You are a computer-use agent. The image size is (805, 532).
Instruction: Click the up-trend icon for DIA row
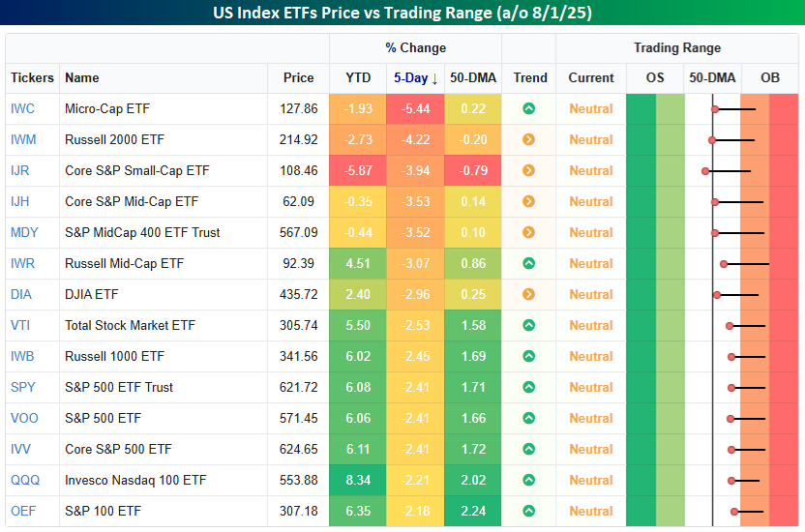pyautogui.click(x=528, y=294)
